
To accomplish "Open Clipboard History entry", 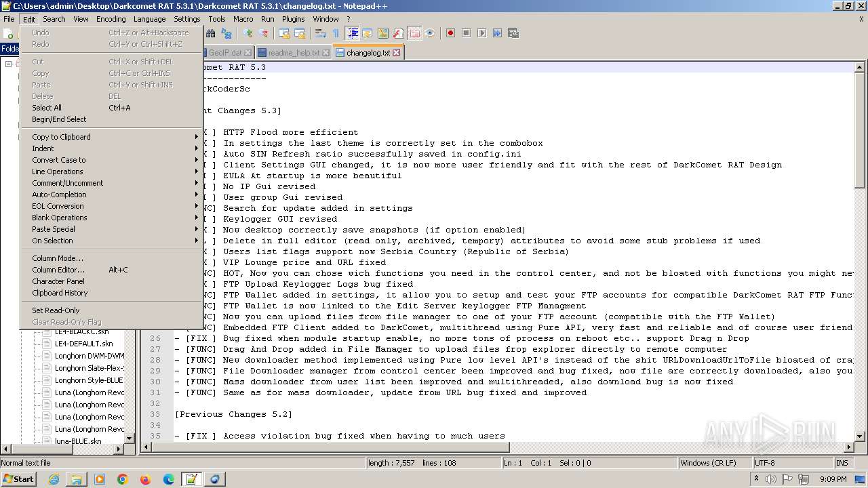I will tap(112, 293).
